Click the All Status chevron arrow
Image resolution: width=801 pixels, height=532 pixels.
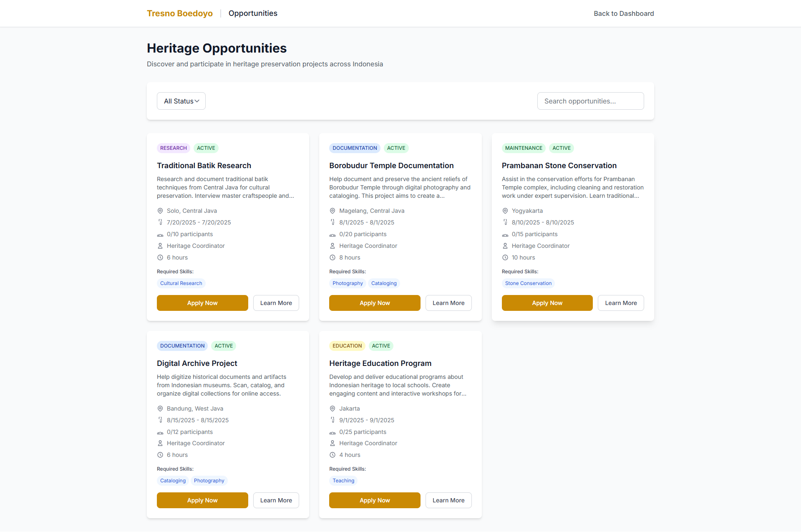click(197, 101)
